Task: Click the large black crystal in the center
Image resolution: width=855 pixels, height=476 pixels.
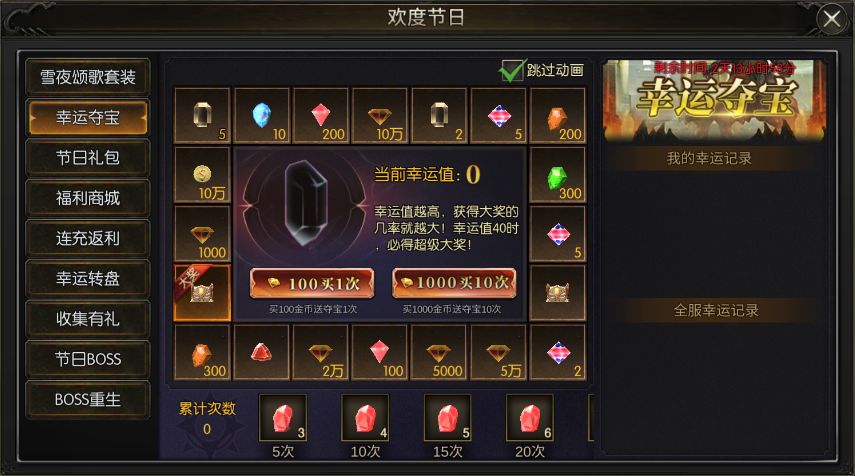Action: tap(304, 203)
